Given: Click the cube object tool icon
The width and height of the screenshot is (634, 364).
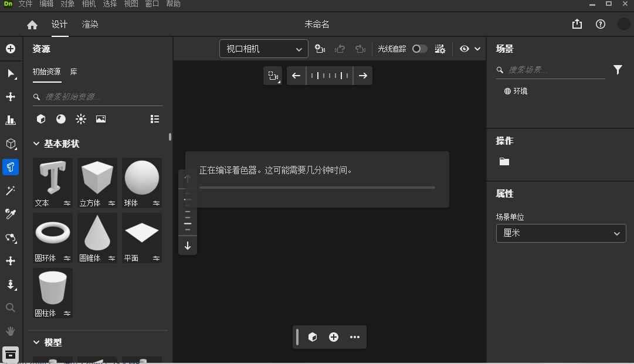Looking at the screenshot, I should 11,144.
